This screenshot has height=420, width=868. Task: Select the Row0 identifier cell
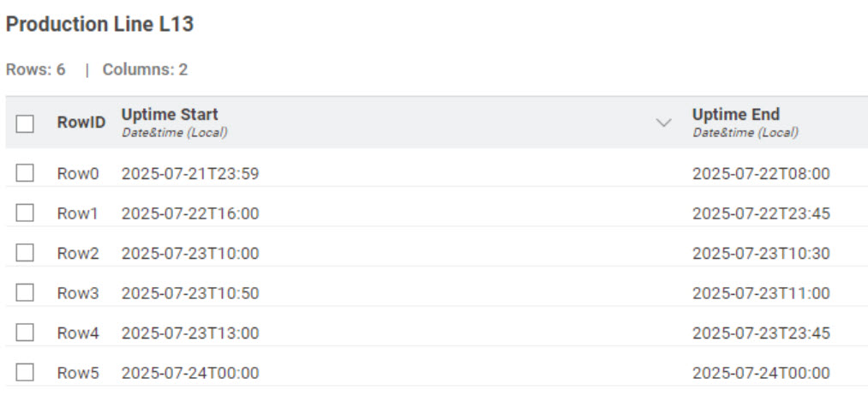click(78, 174)
